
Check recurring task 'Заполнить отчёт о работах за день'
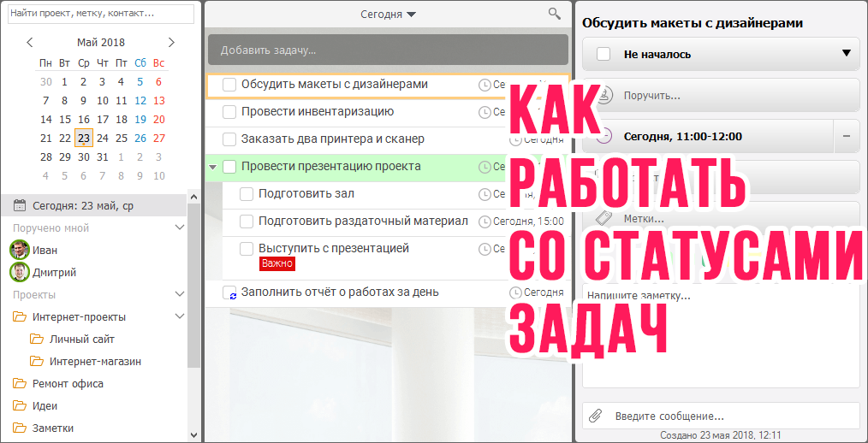229,292
